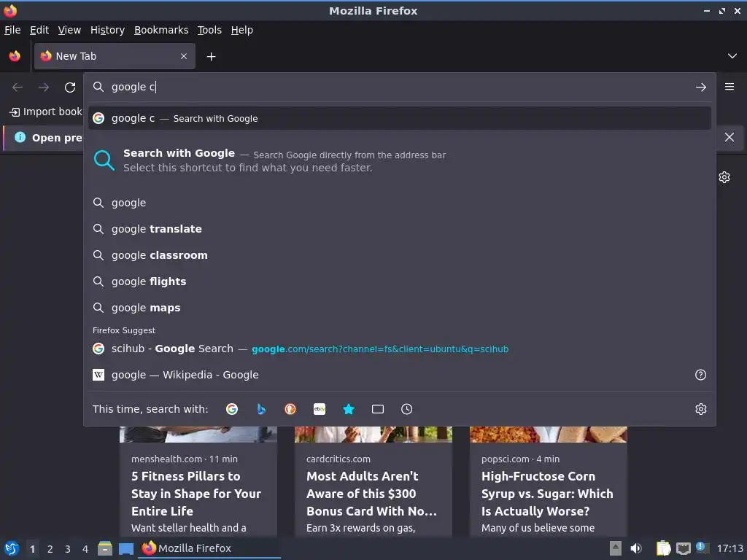Viewport: 747px width, 560px height.
Task: Open the menshealth 5 Fitness Pillars article
Action: 196,494
